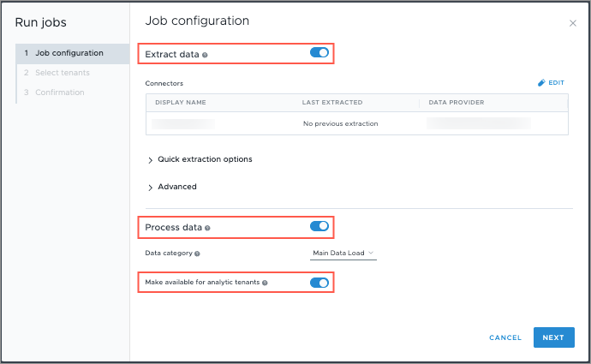Click the help icon beside Extract data
The height and width of the screenshot is (364, 591).
coord(206,55)
